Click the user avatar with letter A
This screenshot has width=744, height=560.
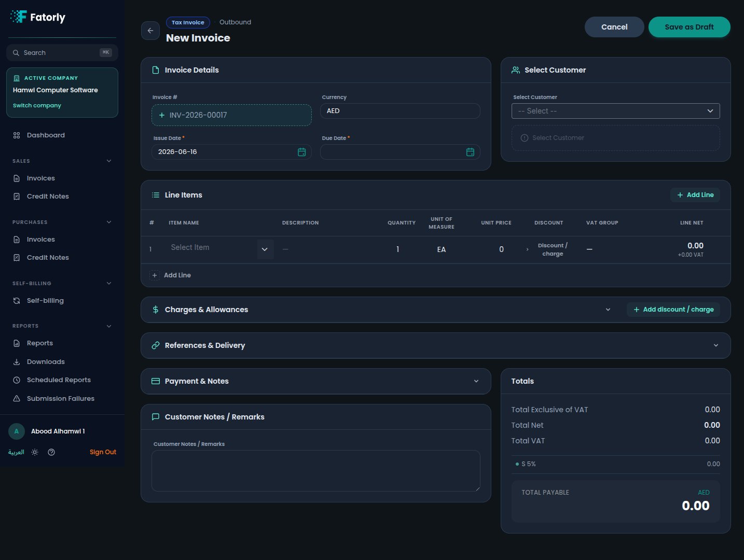(x=17, y=431)
